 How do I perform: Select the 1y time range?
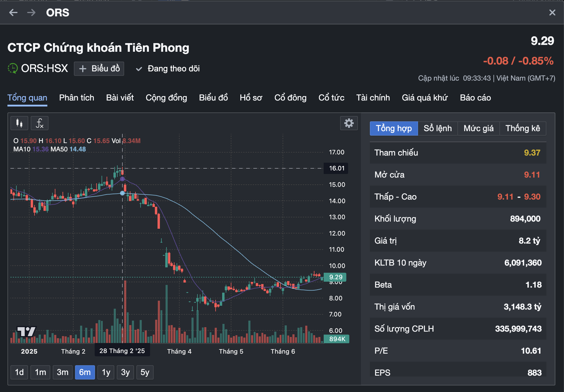[106, 372]
